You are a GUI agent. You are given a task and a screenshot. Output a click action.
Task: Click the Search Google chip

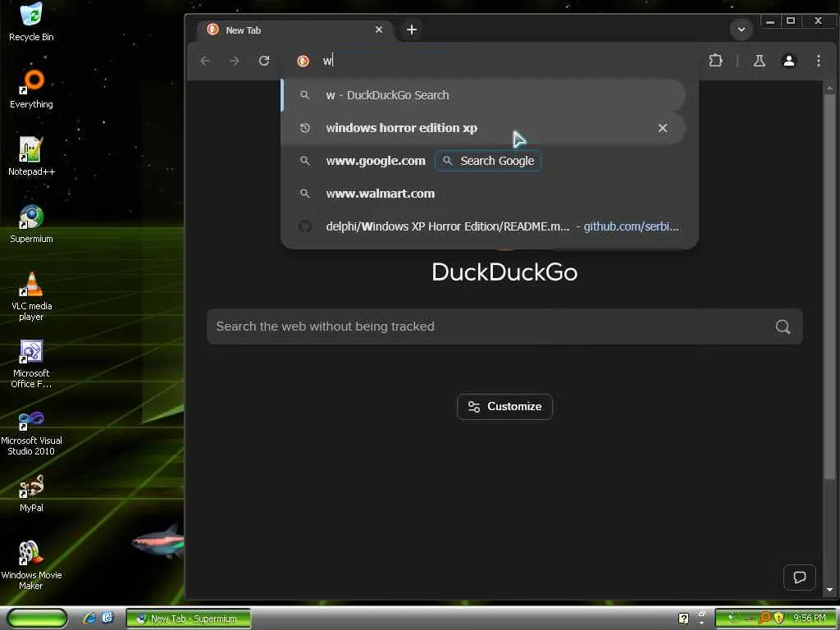tap(487, 161)
